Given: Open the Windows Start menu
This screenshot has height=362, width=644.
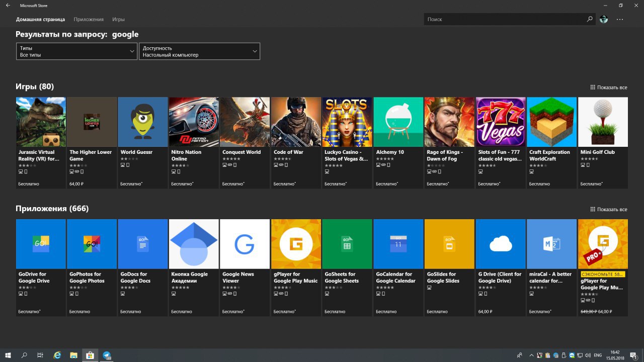Looking at the screenshot, I should pyautogui.click(x=8, y=355).
